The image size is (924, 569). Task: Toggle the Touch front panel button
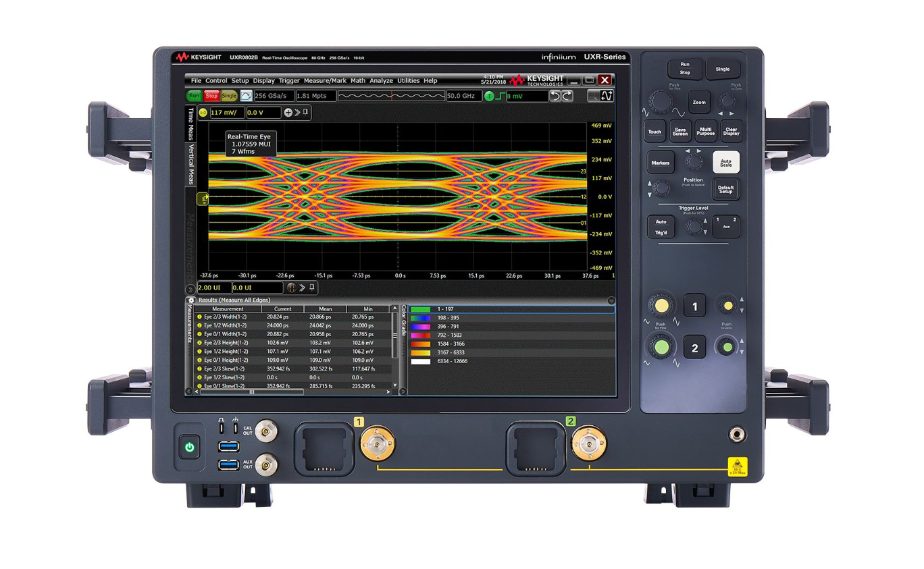654,132
